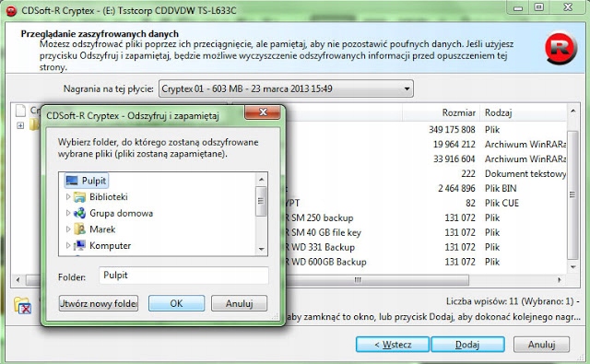Minimize the CDSoft-R Cryptex window
The image size is (590, 364).
pos(518,7)
